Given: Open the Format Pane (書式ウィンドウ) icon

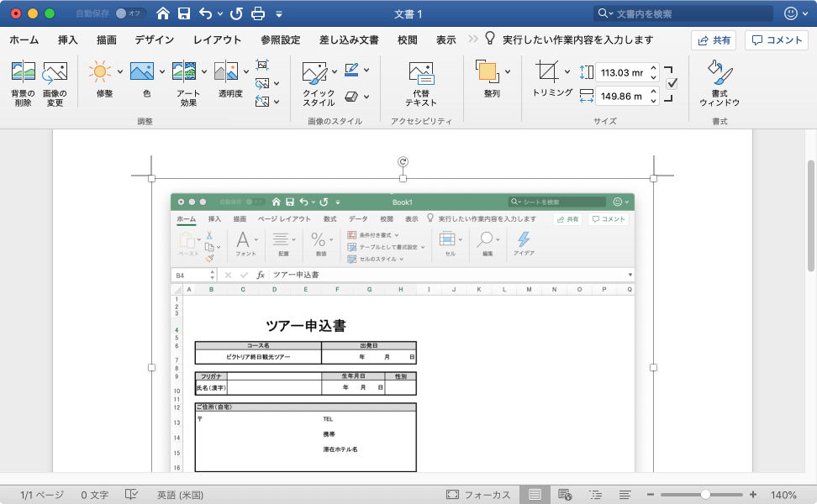Looking at the screenshot, I should (x=719, y=72).
